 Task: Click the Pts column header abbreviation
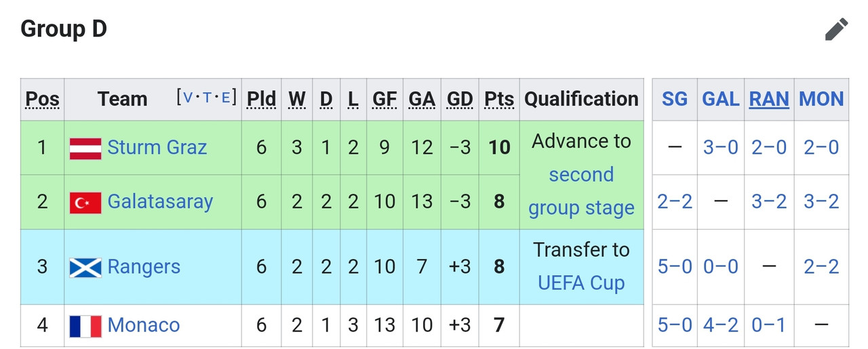(x=499, y=99)
